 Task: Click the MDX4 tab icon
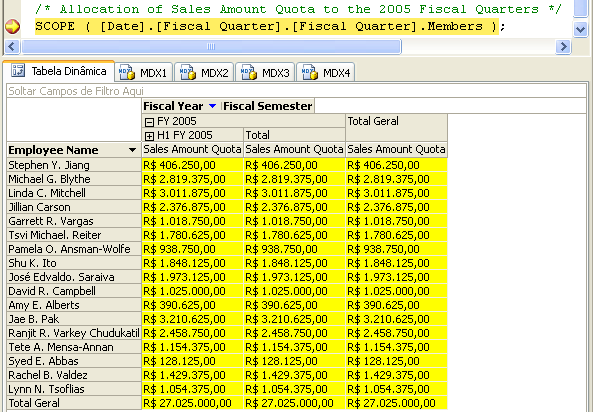coord(309,72)
